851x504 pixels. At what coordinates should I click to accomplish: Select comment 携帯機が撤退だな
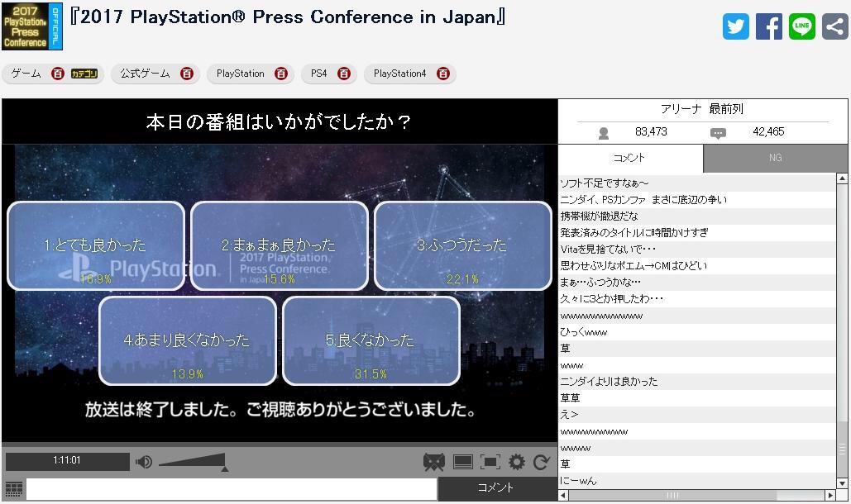click(697, 216)
